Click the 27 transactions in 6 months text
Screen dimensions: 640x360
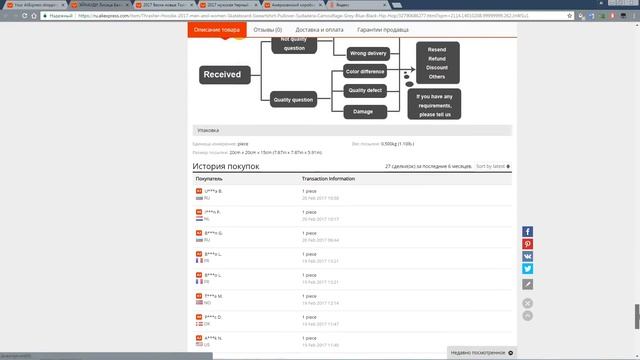tap(428, 166)
